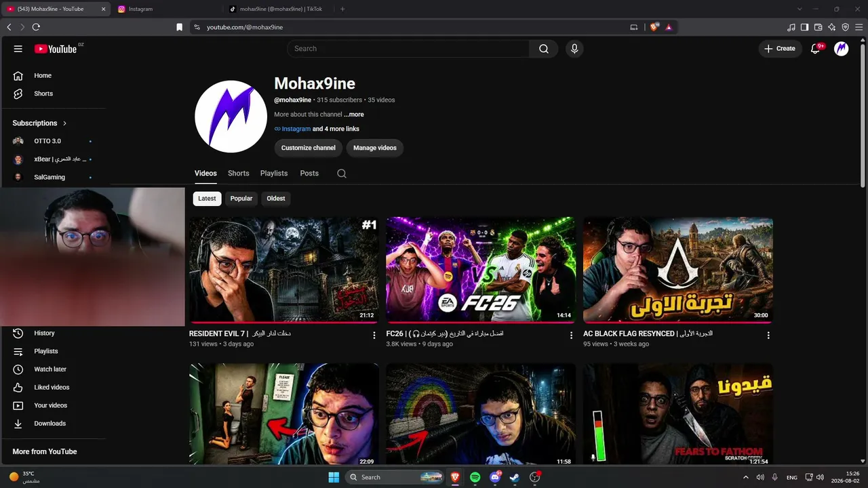Open options for RESIDENT EVIL 7 video

(374, 335)
